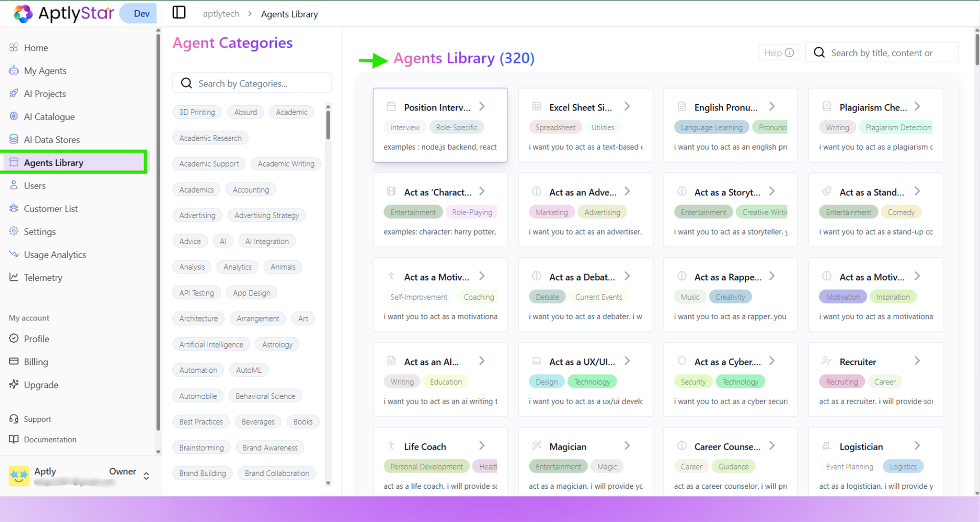Click the AI Data Stores database icon
Image resolution: width=980 pixels, height=522 pixels.
[x=14, y=139]
